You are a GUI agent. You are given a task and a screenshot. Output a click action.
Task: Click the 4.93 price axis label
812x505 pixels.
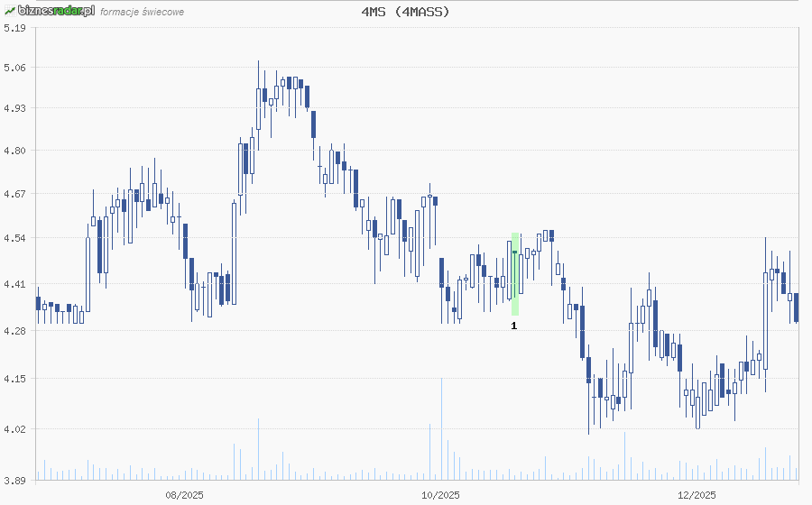click(x=14, y=108)
